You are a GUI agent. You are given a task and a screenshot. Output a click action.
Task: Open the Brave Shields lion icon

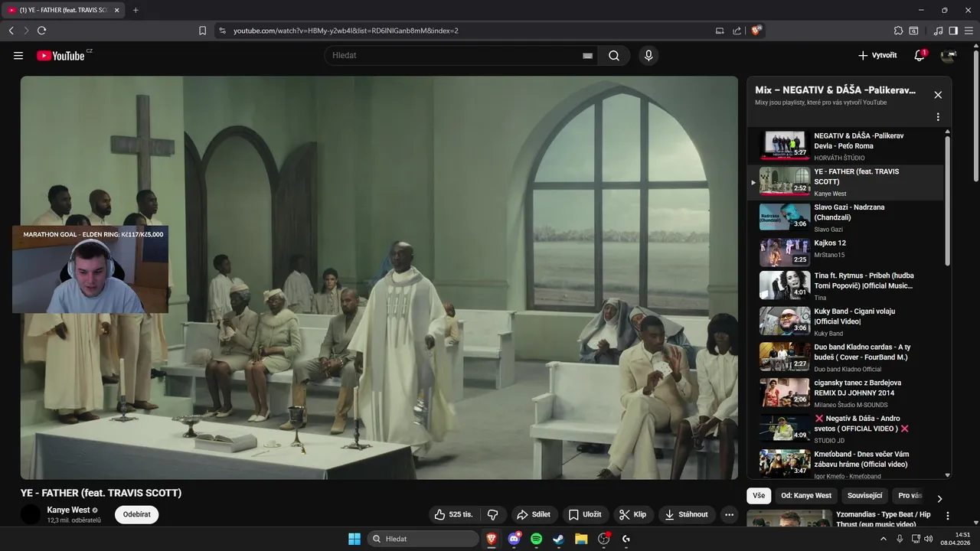[x=756, y=31]
